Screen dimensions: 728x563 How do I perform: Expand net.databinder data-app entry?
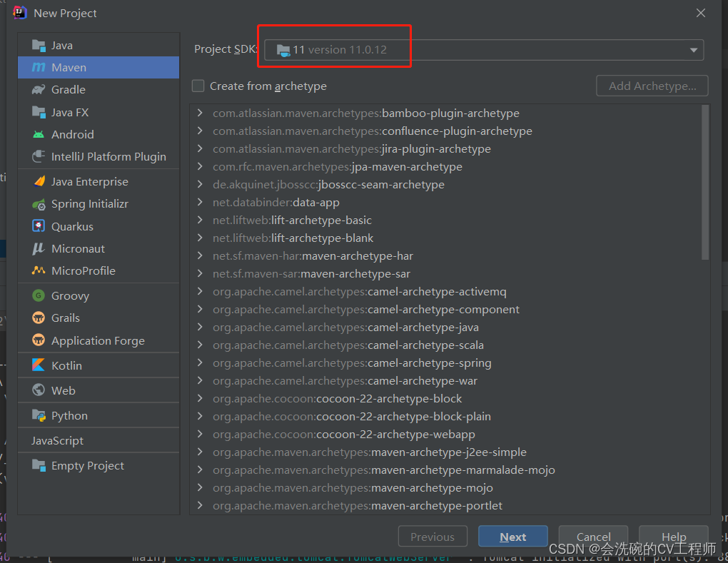click(x=200, y=202)
